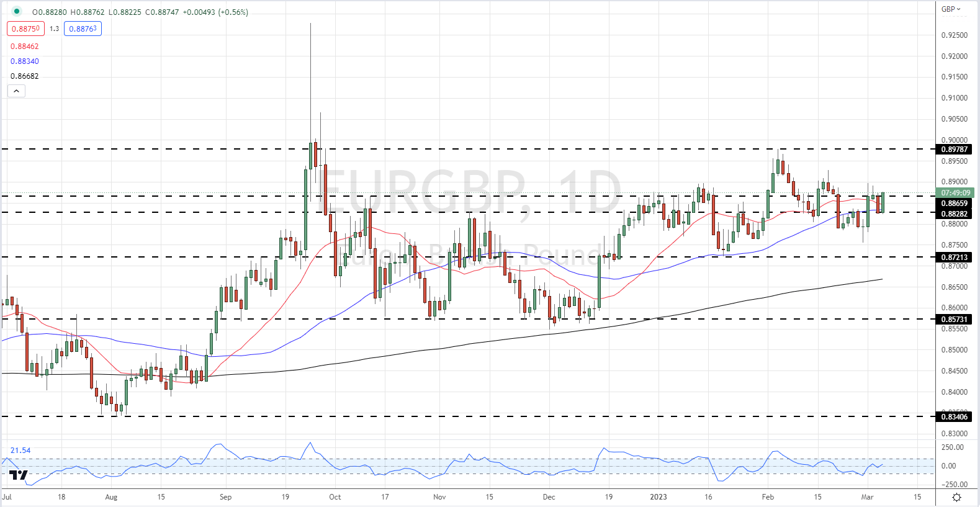Click the Nov date on time axis
Screen dimensions: 980x507
point(439,497)
